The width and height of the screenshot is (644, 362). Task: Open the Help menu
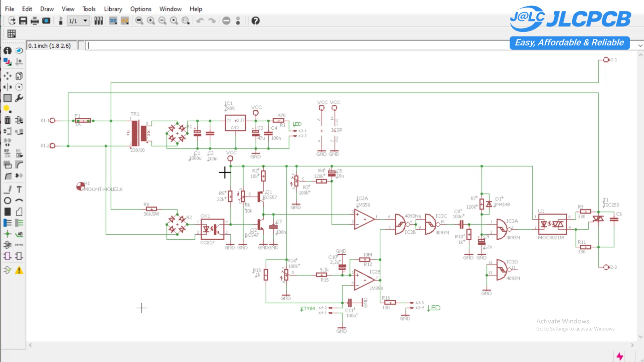point(196,9)
